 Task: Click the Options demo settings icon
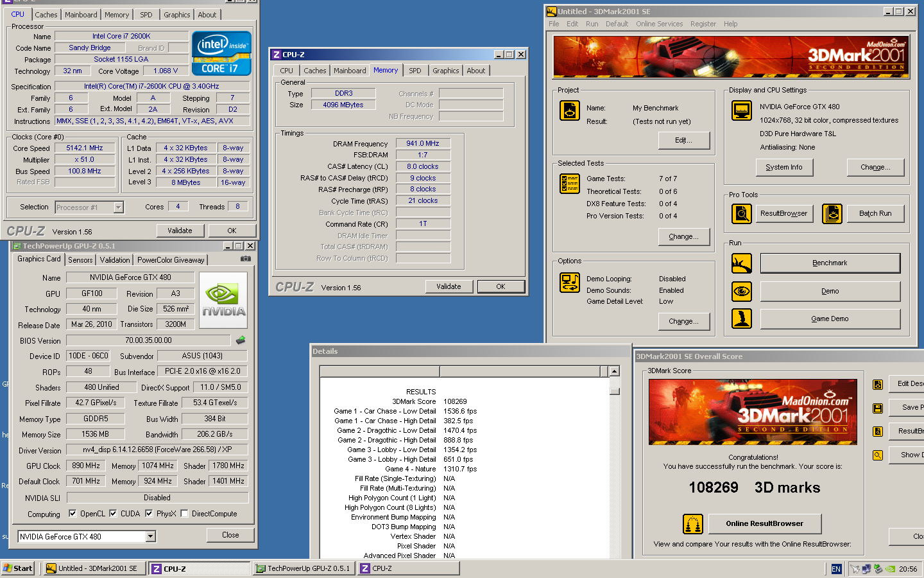click(x=569, y=283)
